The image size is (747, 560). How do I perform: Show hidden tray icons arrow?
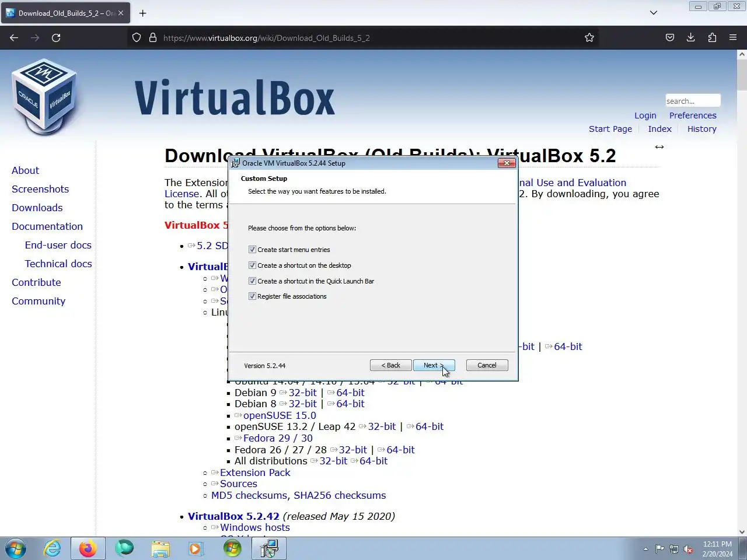645,549
